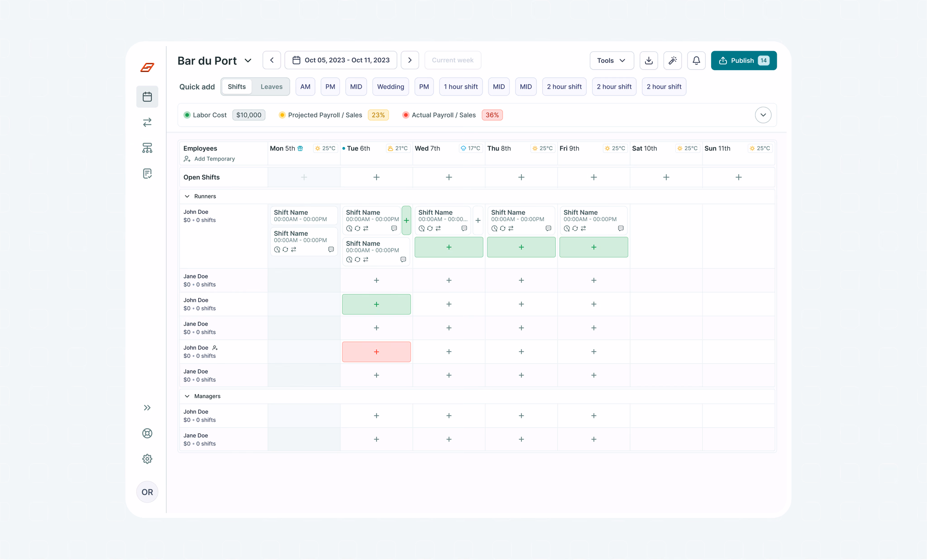Collapse the Managers group

click(187, 396)
